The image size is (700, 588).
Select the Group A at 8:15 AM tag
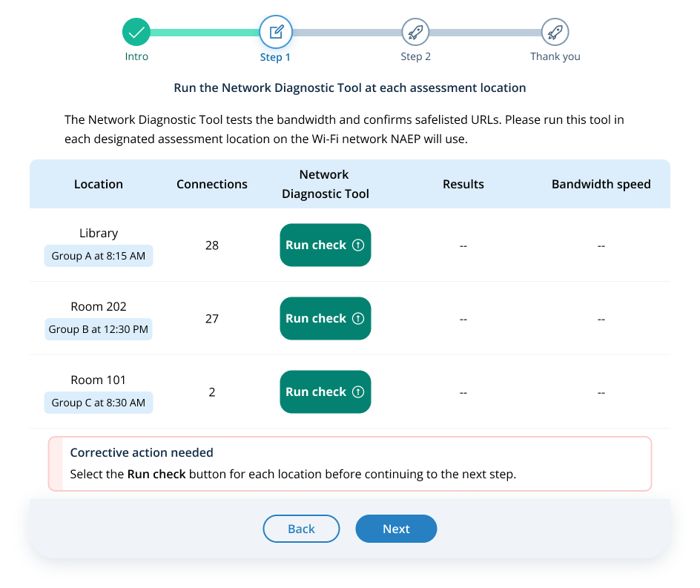tap(99, 256)
